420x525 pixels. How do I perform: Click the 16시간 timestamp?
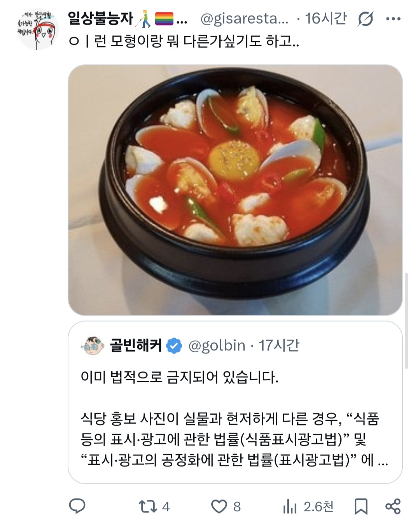tap(326, 18)
